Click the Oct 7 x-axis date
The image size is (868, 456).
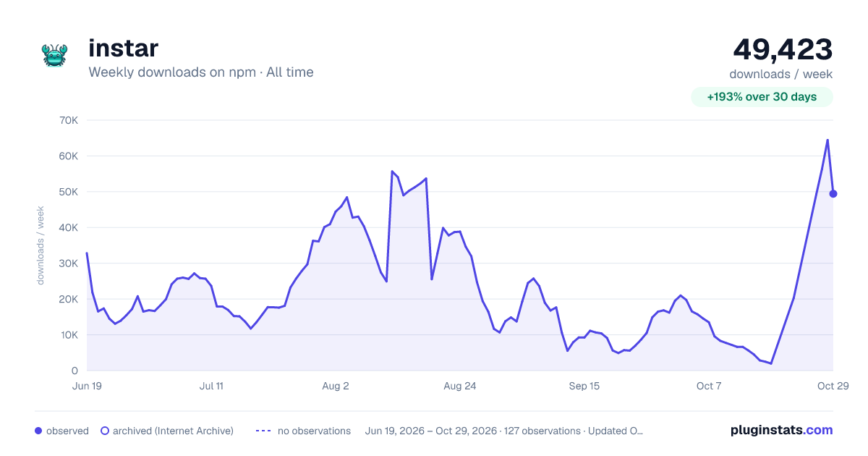pos(709,386)
